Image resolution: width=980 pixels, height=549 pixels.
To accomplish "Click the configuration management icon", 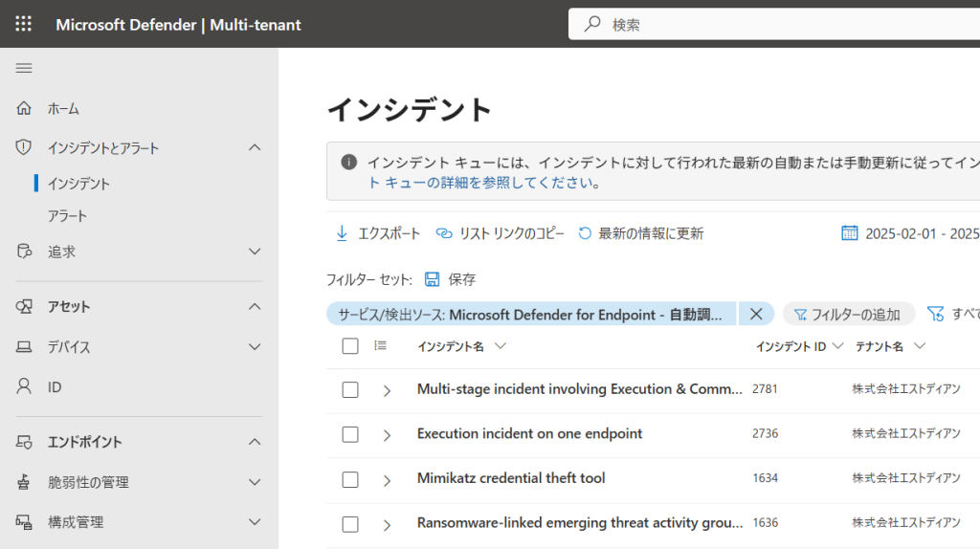I will point(24,521).
